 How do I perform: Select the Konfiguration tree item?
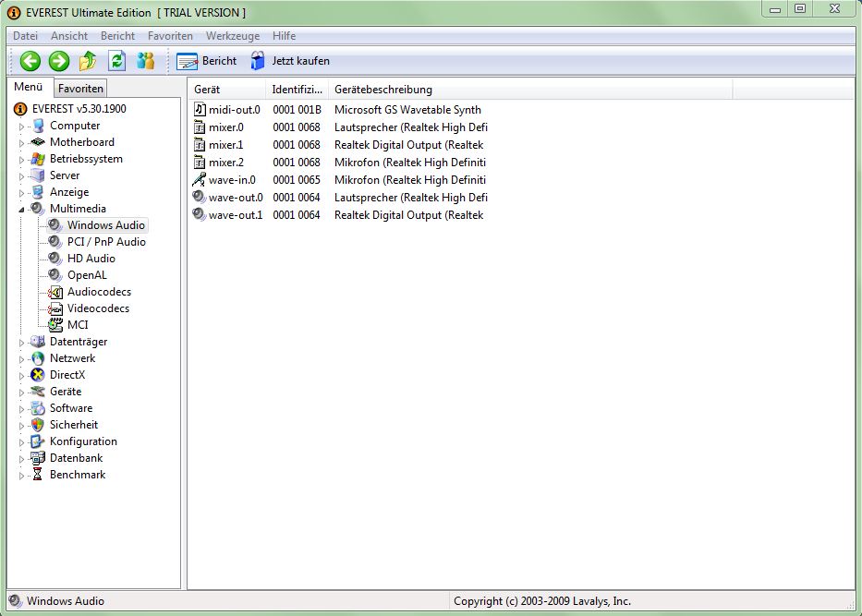click(83, 441)
